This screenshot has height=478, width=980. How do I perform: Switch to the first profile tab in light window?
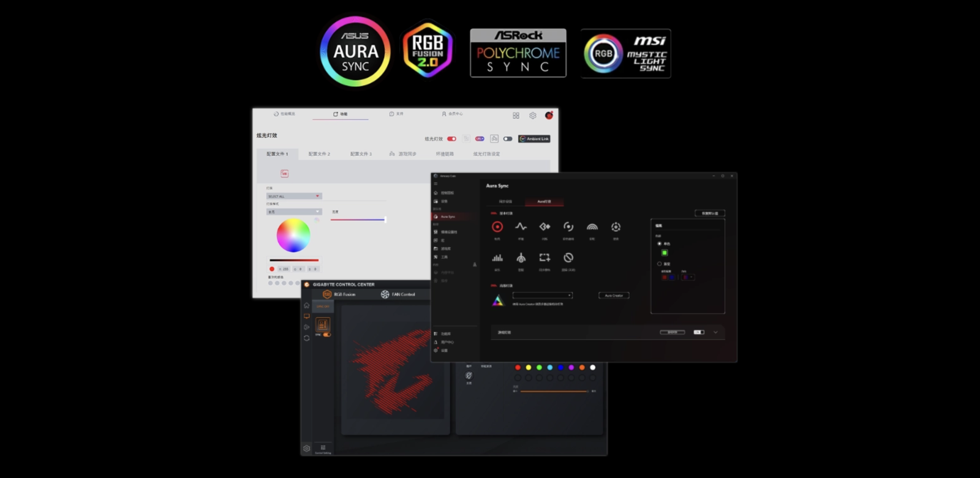click(x=277, y=154)
